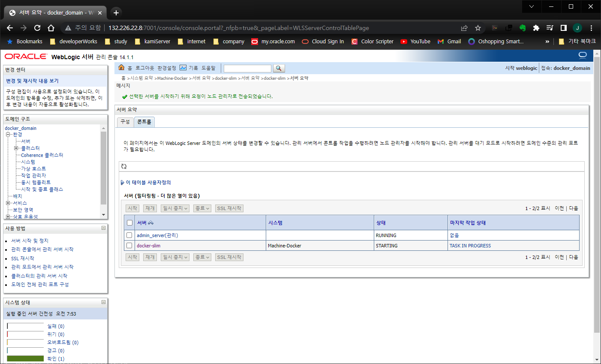Focus the console search input field
The width and height of the screenshot is (601, 364).
[247, 68]
